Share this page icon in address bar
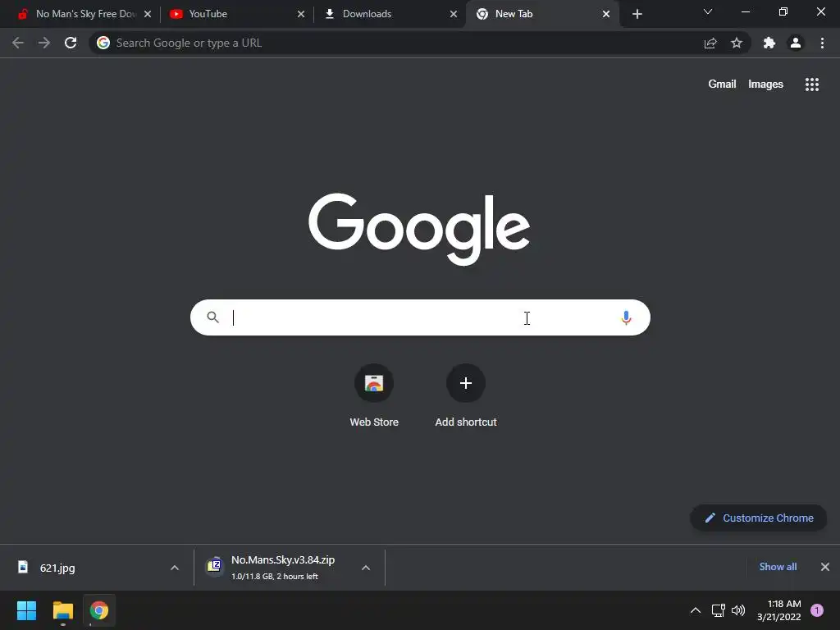This screenshot has height=630, width=840. point(710,43)
